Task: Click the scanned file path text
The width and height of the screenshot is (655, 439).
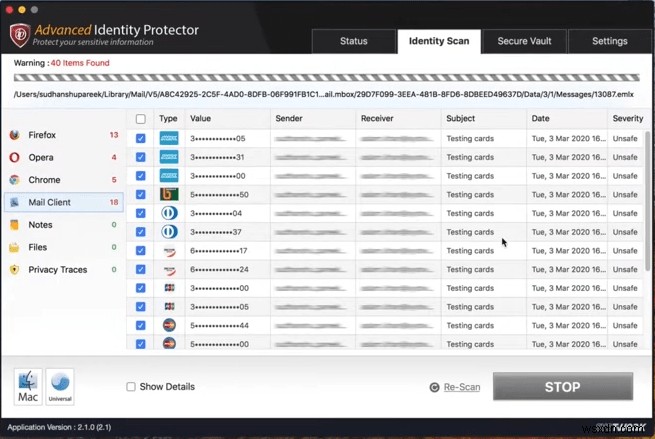Action: point(324,94)
